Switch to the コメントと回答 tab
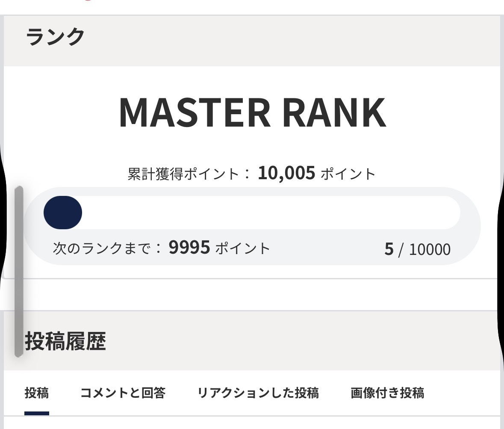The width and height of the screenshot is (504, 429). pos(123,393)
